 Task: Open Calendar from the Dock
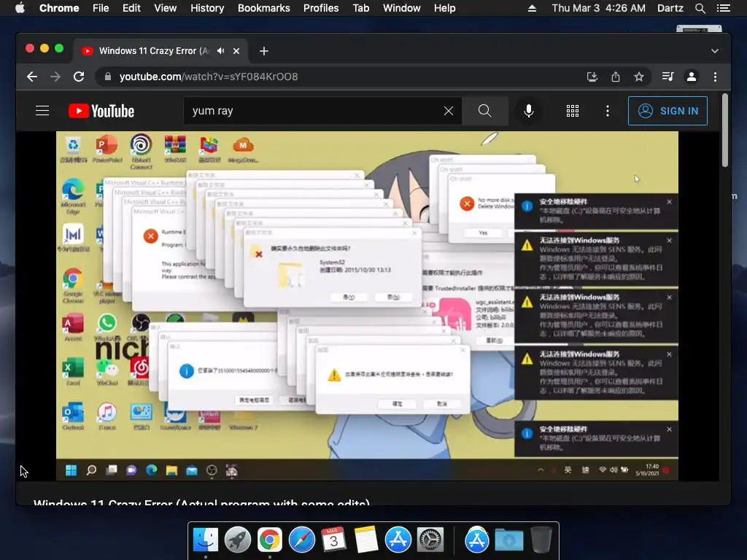click(x=333, y=540)
